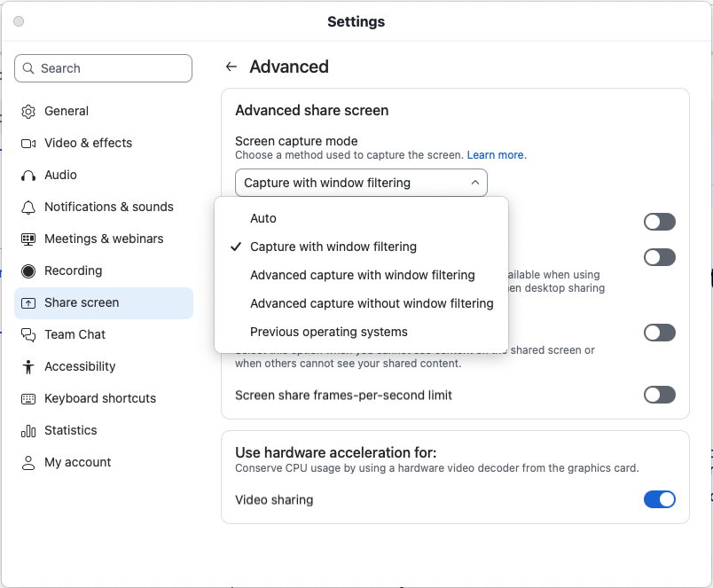The image size is (713, 588).
Task: Disable the Video sharing hardware acceleration toggle
Action: point(659,500)
